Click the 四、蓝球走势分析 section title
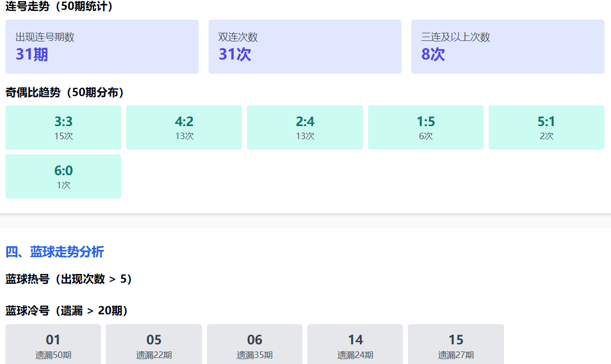Viewport: 611px width, 364px height. coord(55,252)
